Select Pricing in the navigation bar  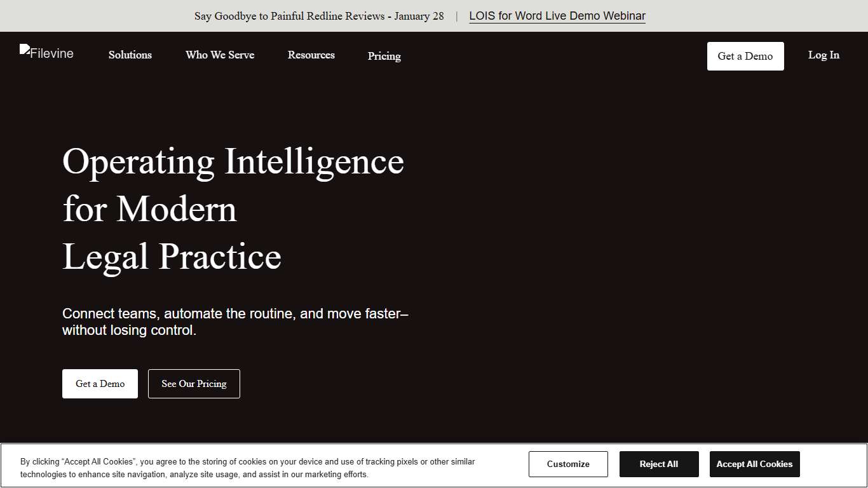click(x=384, y=56)
